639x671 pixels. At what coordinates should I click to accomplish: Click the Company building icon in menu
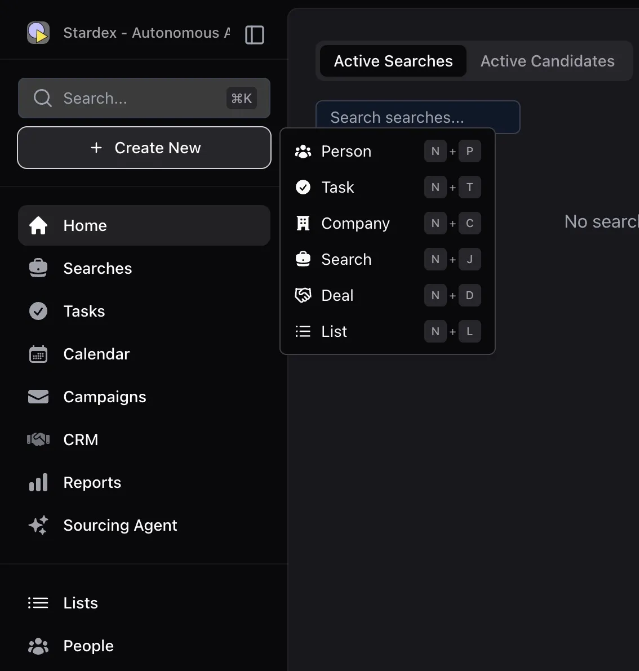coord(303,223)
